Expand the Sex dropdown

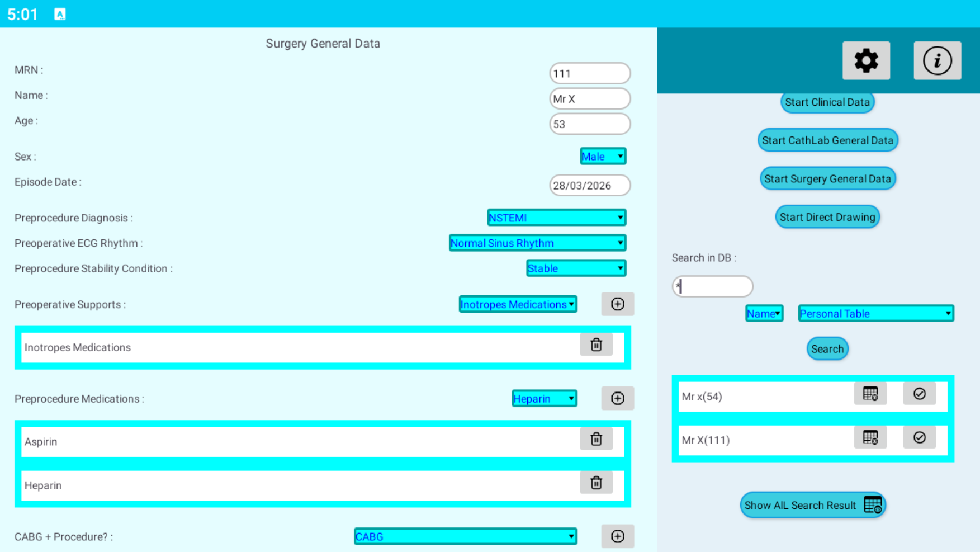603,157
